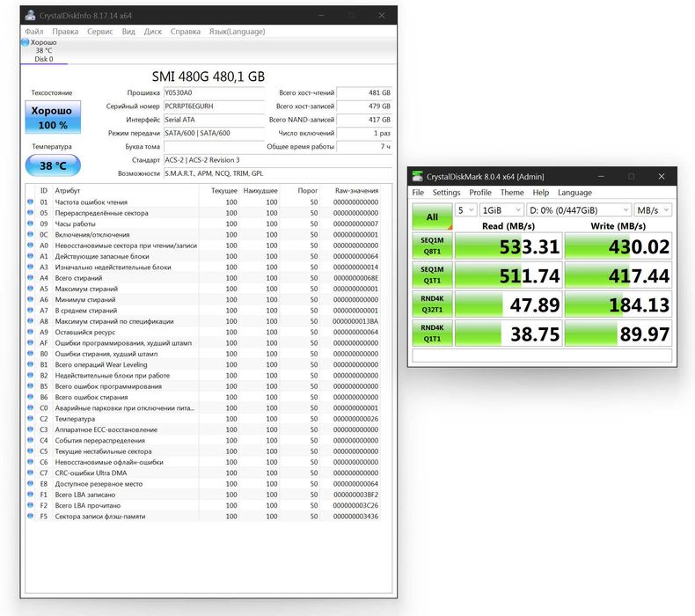Open Profile menu in CrystalDiskMark
The height and width of the screenshot is (616, 695).
coord(480,193)
